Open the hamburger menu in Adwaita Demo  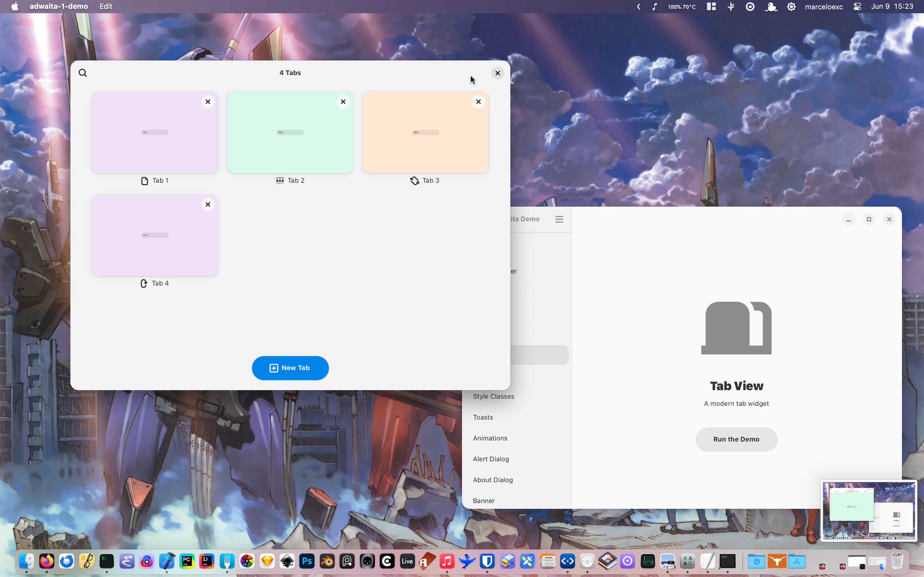pos(559,219)
